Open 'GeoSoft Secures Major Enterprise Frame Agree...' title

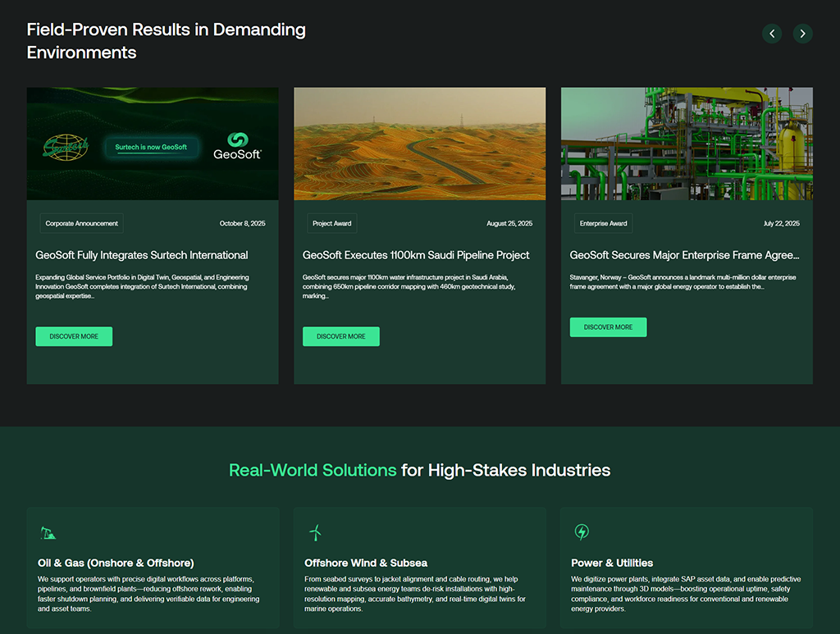(685, 255)
